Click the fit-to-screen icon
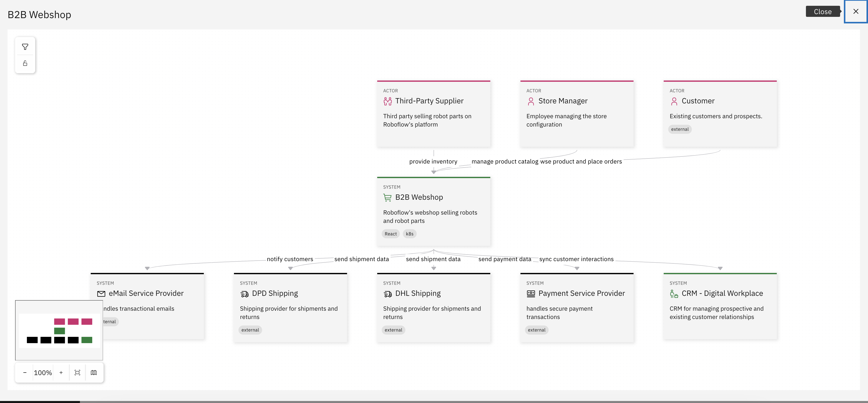The height and width of the screenshot is (403, 868). tap(77, 373)
